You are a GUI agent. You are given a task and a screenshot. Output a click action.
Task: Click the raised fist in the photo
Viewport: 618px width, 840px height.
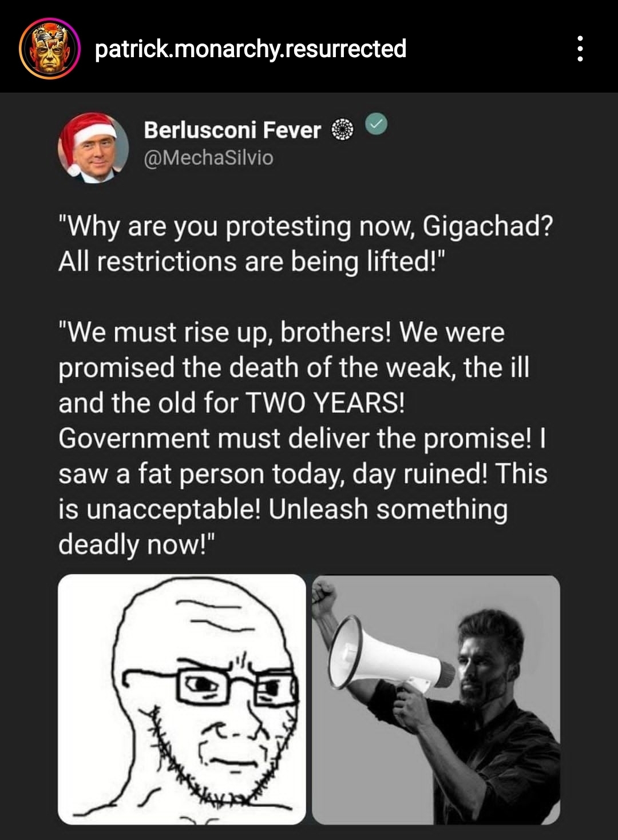(x=325, y=594)
